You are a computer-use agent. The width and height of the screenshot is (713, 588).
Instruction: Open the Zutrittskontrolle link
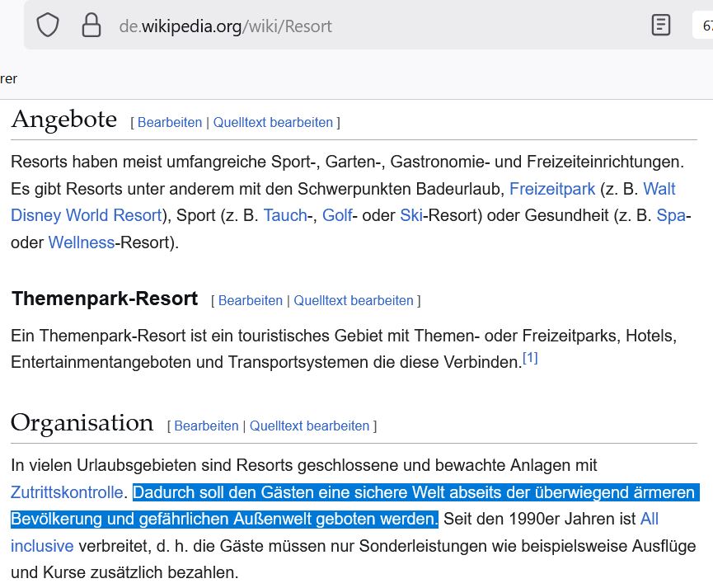pyautogui.click(x=67, y=492)
